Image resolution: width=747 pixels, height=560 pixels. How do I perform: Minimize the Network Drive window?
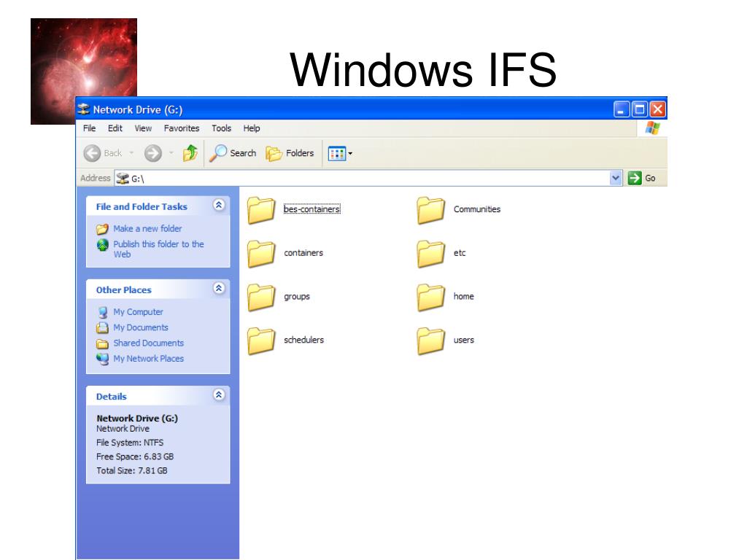pyautogui.click(x=622, y=109)
